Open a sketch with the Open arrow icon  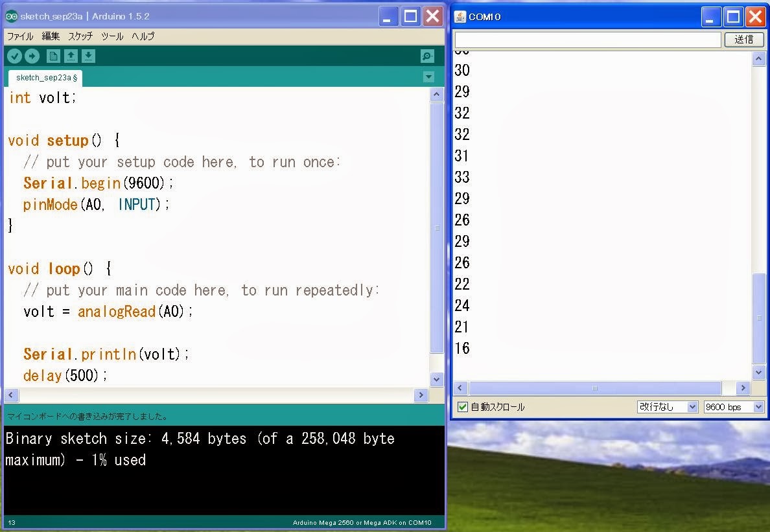click(71, 56)
